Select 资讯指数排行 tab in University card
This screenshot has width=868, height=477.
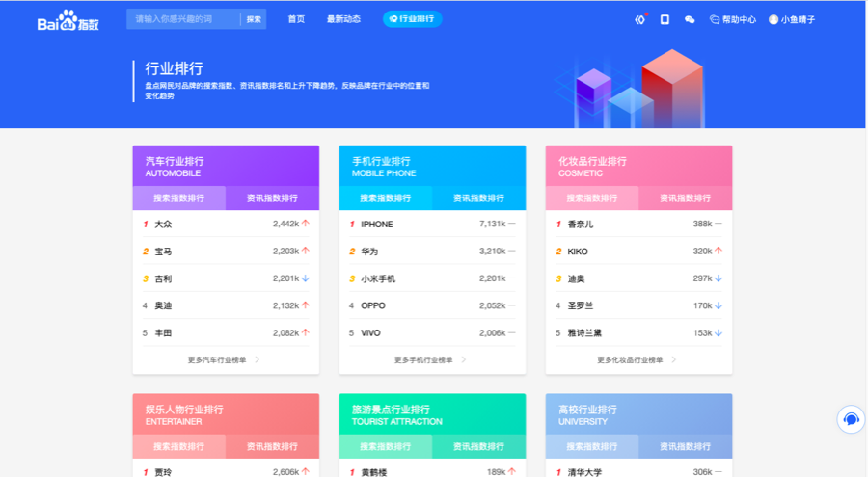tap(686, 446)
